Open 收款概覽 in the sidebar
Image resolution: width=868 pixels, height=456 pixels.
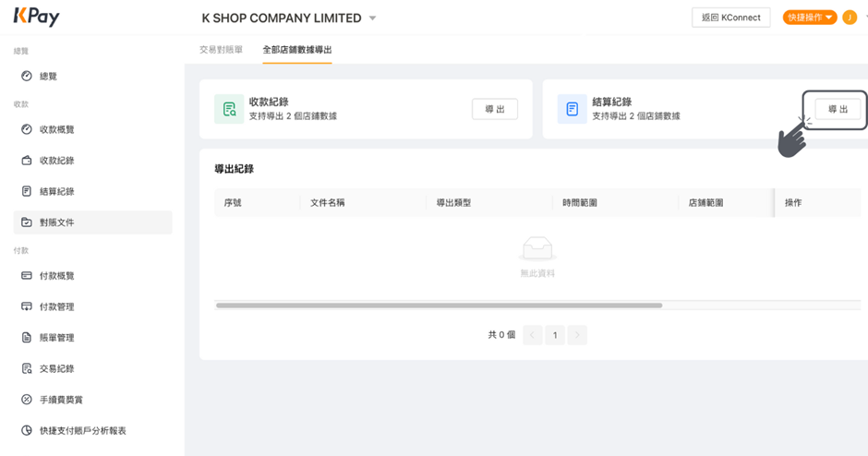coord(93,129)
